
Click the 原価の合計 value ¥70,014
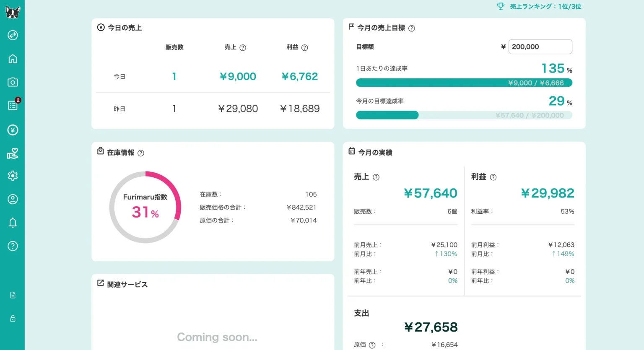[x=304, y=220]
